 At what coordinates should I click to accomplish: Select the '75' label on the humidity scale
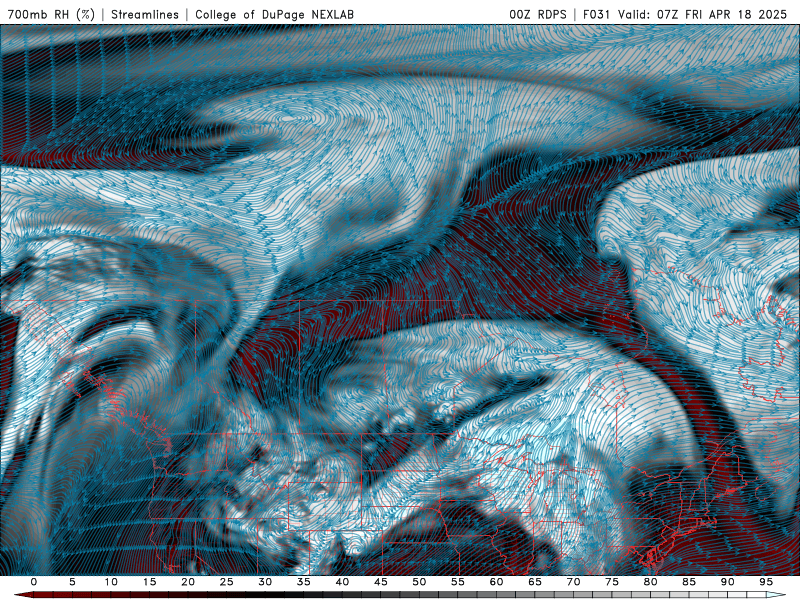click(x=612, y=582)
